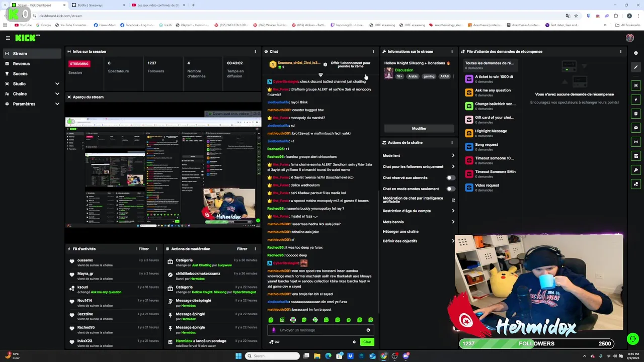
Task: Focus the Envoyer un message field
Action: 320,330
